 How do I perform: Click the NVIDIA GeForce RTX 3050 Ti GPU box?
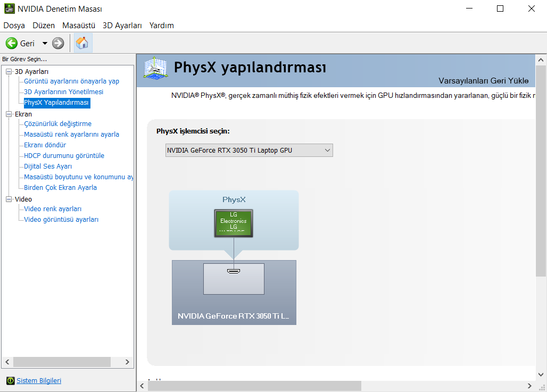234,292
